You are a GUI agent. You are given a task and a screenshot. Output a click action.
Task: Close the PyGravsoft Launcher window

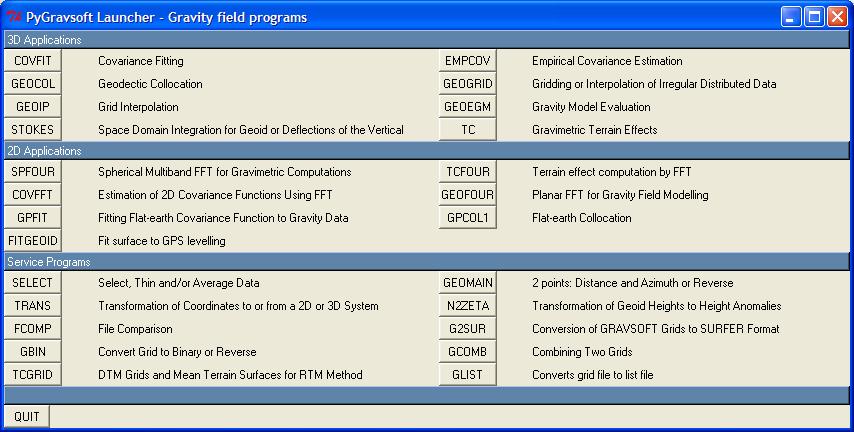(837, 17)
